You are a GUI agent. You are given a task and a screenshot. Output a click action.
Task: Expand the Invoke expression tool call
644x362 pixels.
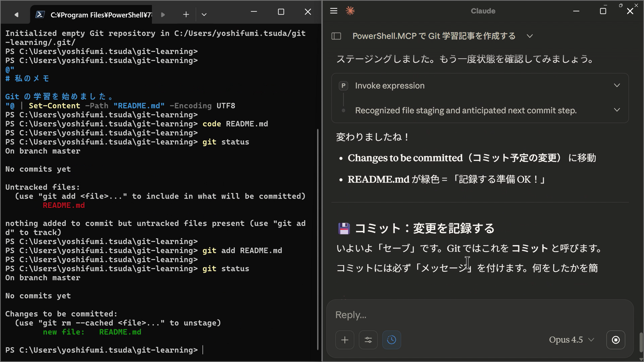coord(617,85)
